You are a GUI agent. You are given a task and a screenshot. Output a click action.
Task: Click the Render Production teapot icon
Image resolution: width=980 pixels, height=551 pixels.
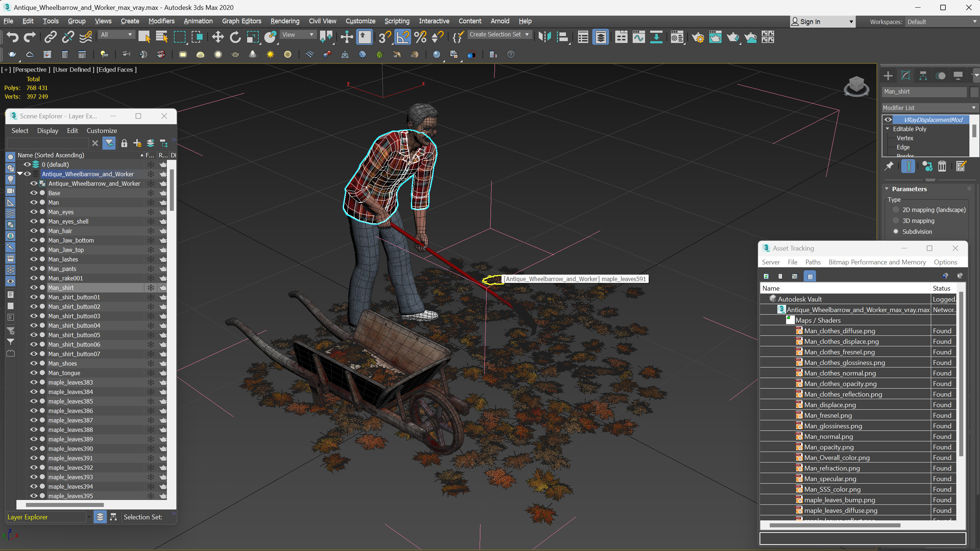point(733,37)
